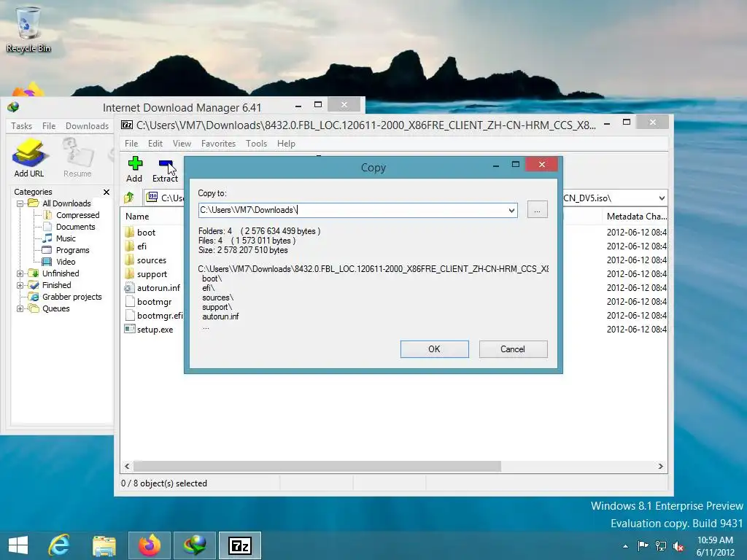The image size is (747, 560).
Task: Click the Name column header
Action: [x=137, y=216]
